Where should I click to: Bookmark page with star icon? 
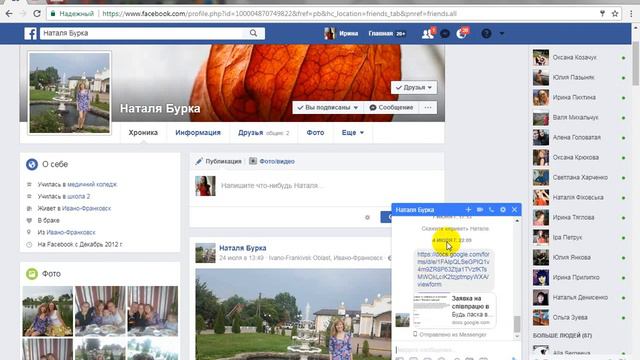coord(615,13)
